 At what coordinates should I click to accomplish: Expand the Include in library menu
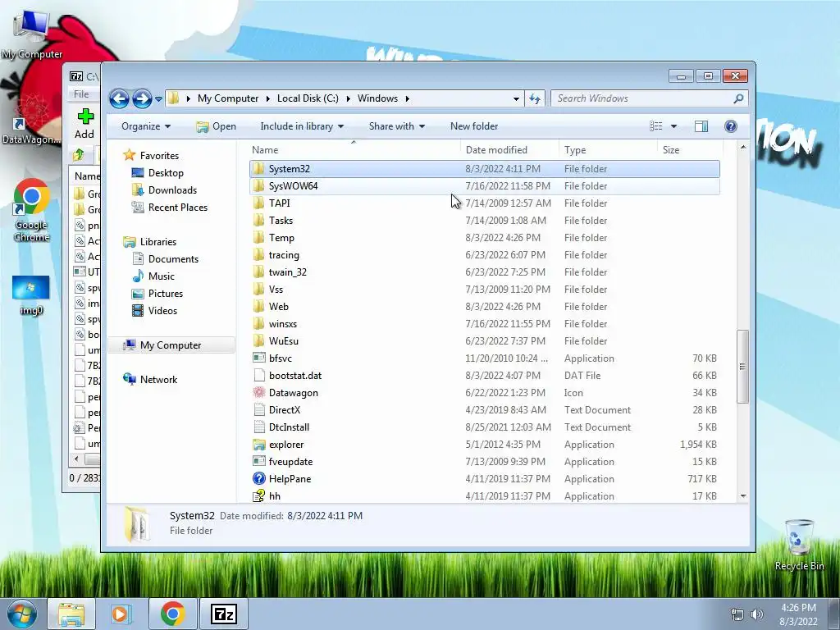(302, 126)
